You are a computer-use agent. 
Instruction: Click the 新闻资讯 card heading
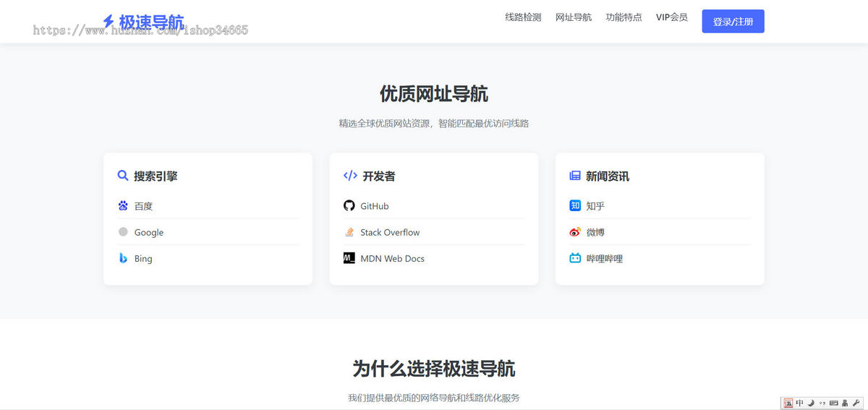pos(608,176)
